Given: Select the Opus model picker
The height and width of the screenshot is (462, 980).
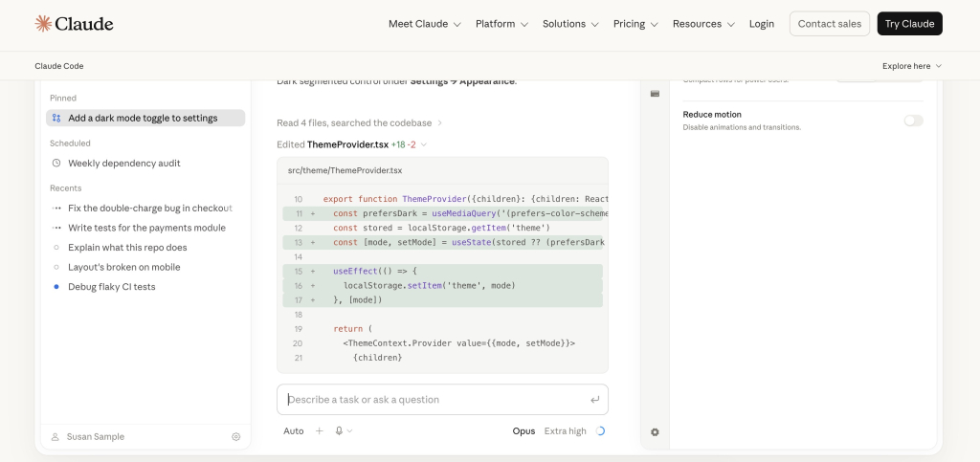Looking at the screenshot, I should (x=523, y=431).
